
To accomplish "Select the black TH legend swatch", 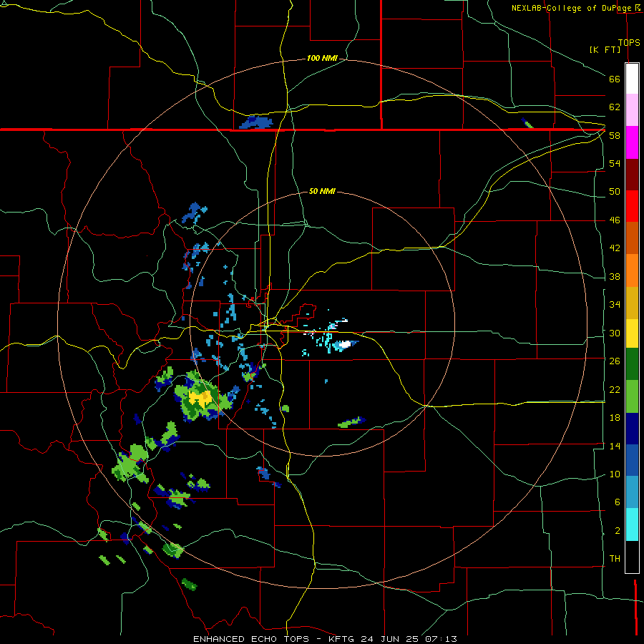I will (x=632, y=557).
